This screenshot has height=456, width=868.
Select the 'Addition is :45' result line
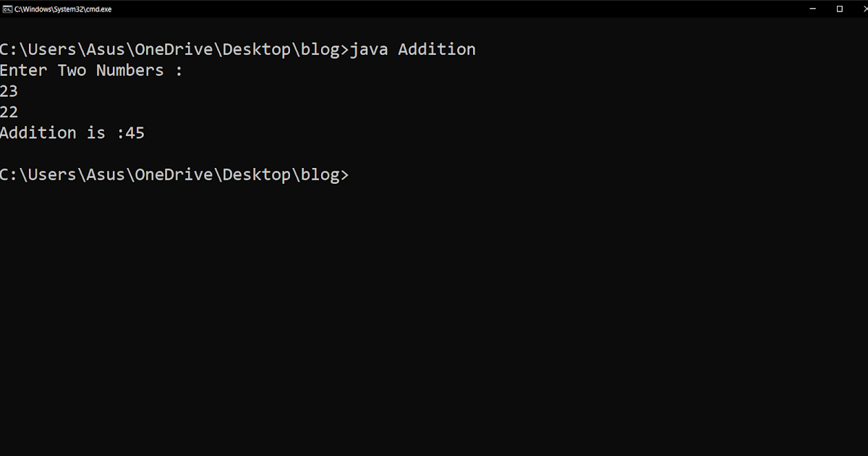tap(72, 132)
